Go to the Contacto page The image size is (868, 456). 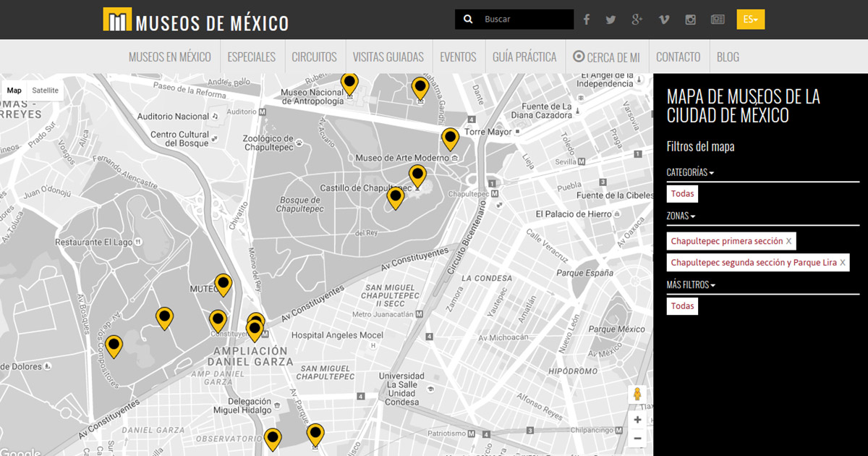[x=678, y=57]
